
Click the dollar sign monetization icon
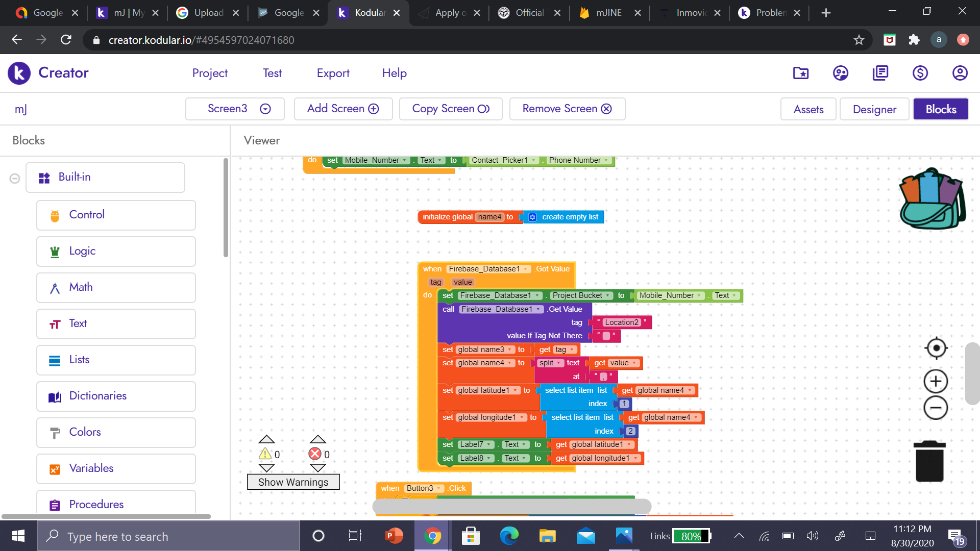pyautogui.click(x=920, y=73)
